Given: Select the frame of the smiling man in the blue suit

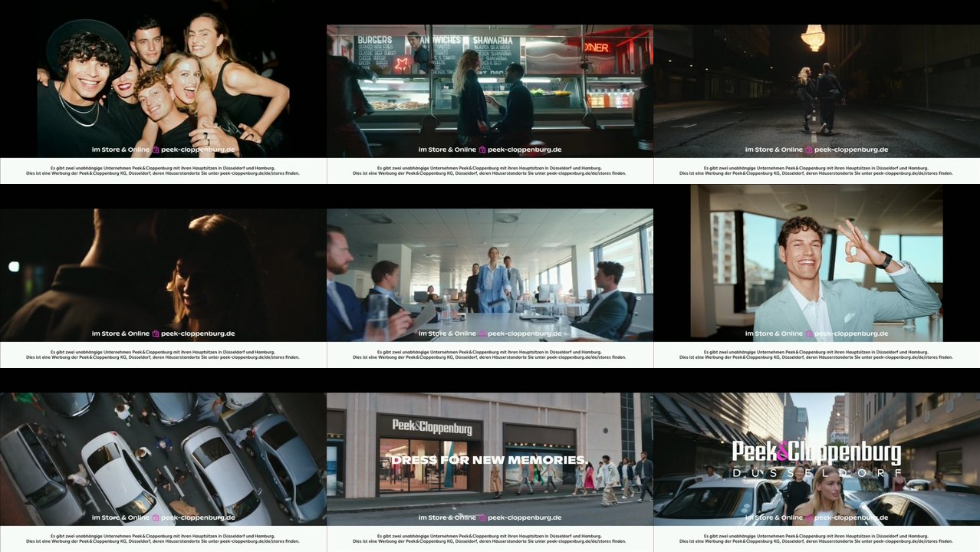Looking at the screenshot, I should point(817,263).
